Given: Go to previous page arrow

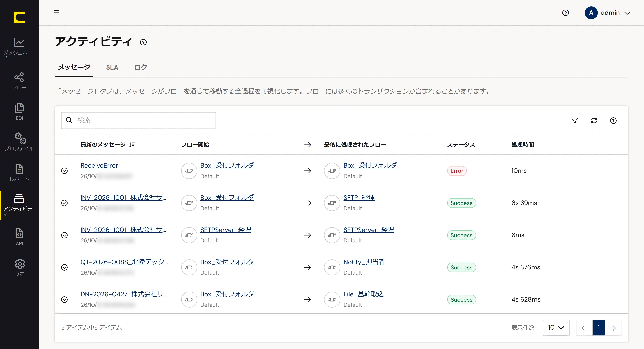Looking at the screenshot, I should click(x=584, y=327).
